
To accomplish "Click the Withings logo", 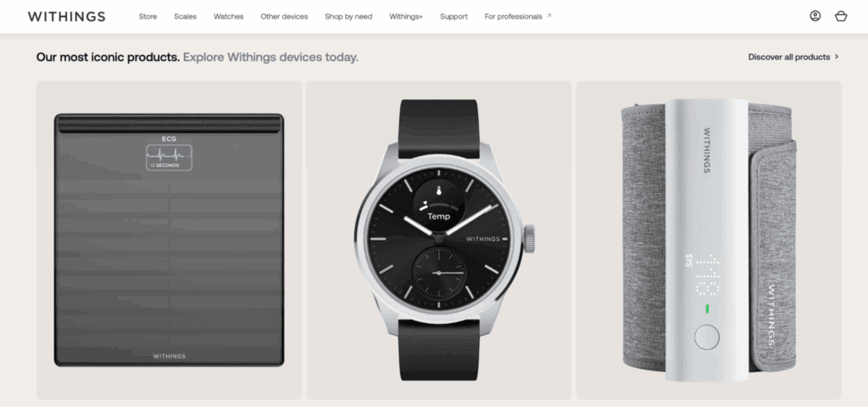I will click(66, 17).
